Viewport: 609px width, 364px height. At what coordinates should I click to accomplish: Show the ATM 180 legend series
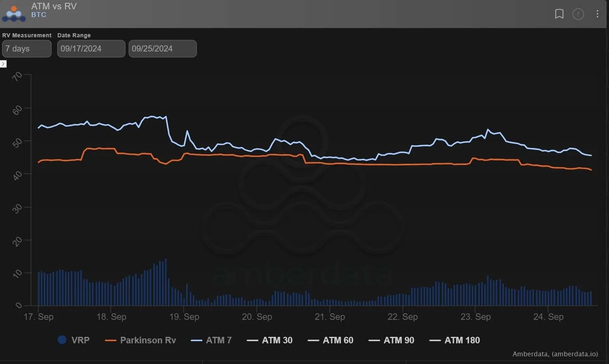point(454,340)
